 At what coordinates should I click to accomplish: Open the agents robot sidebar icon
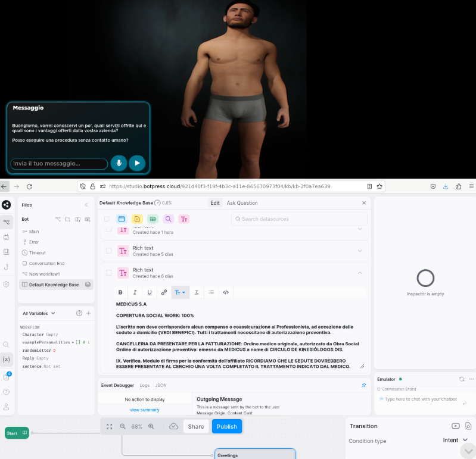click(7, 237)
